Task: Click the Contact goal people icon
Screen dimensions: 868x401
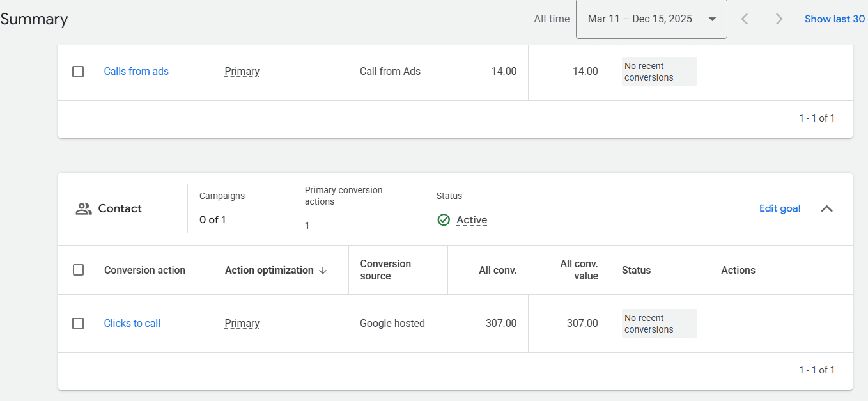Action: (84, 208)
